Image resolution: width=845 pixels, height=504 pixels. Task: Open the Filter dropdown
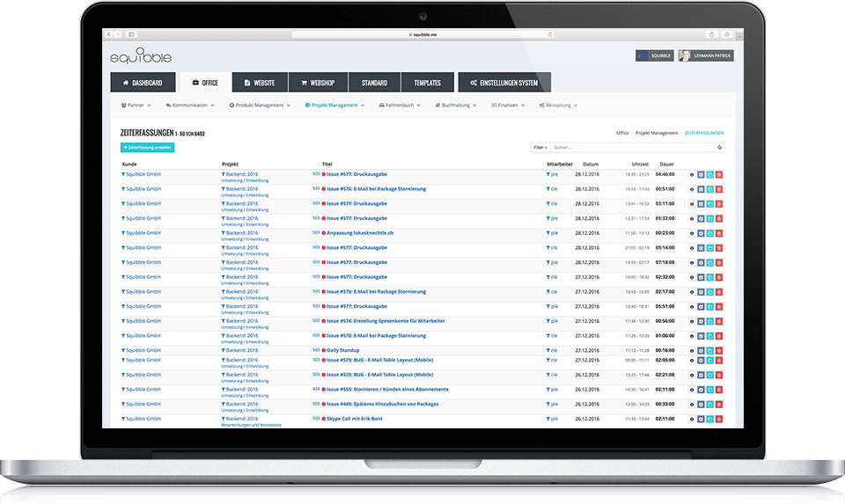540,148
